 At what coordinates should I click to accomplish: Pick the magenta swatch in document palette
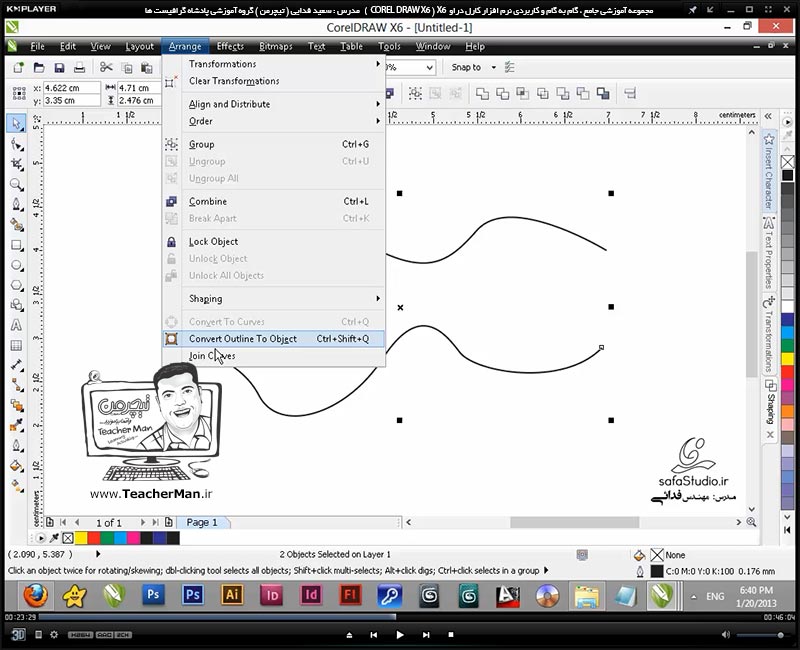coord(134,538)
